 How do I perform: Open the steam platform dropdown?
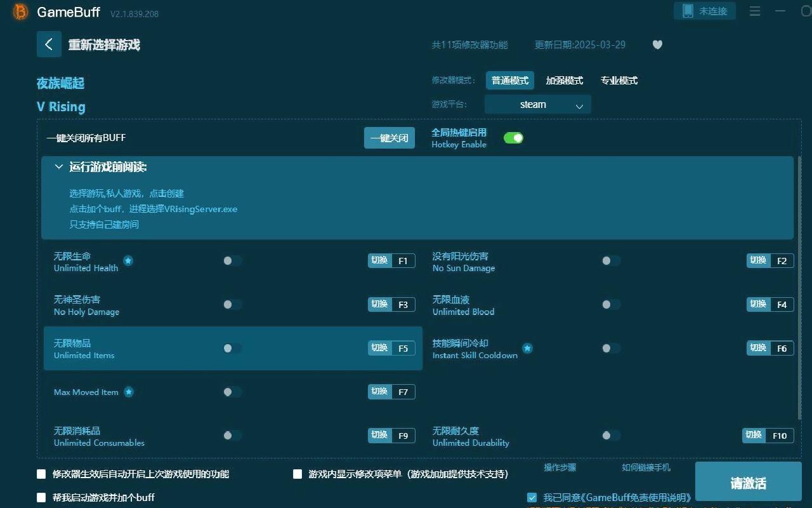point(538,105)
